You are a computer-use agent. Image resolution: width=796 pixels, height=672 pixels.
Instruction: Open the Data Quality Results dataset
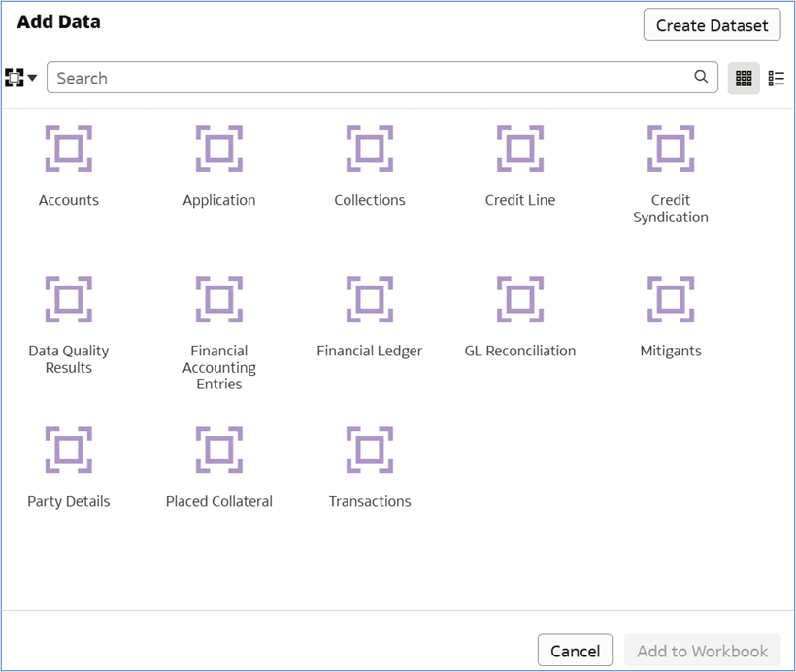tap(68, 298)
